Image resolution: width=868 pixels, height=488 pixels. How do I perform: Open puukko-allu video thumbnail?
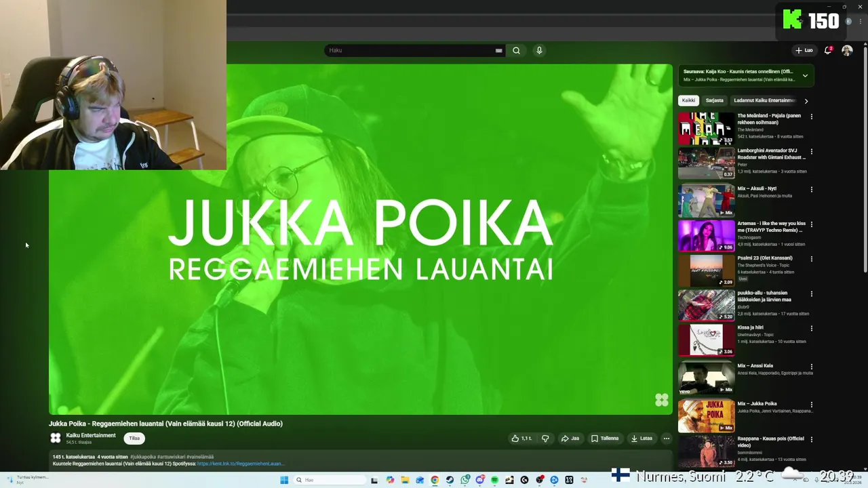[706, 305]
